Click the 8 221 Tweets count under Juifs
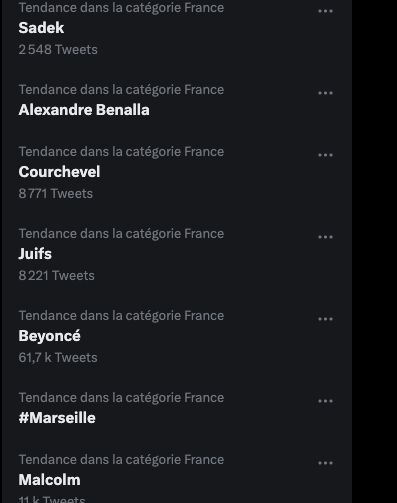The image size is (397, 503). (x=57, y=276)
